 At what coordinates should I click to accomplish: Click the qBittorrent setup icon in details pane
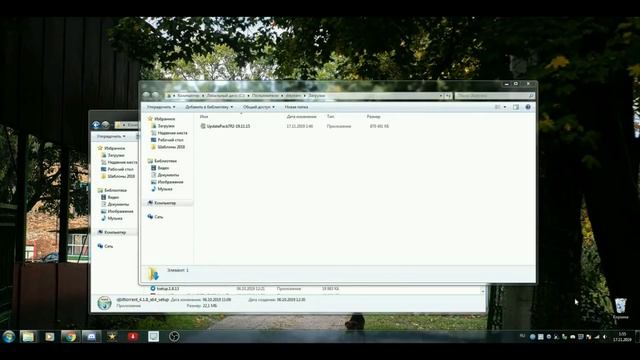104,302
